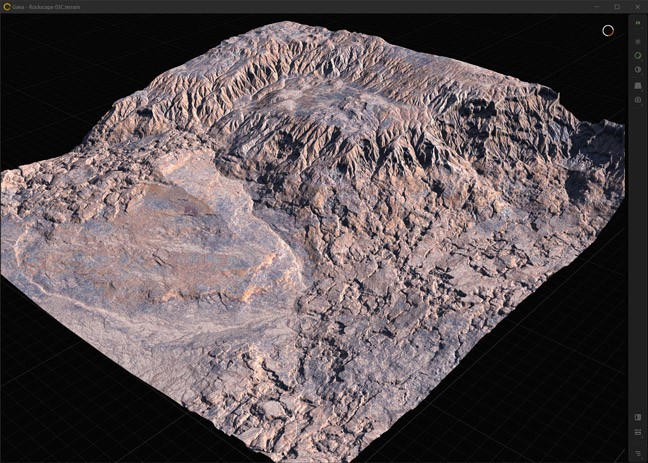Viewport: 648px width, 463px height.
Task: Open the viewport display settings icon
Action: (x=638, y=41)
